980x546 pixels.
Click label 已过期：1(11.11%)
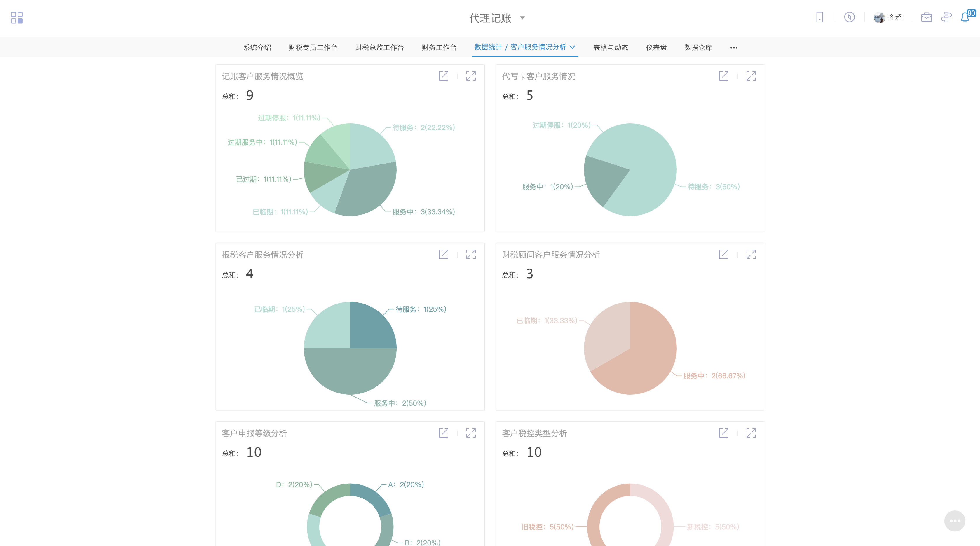point(264,179)
